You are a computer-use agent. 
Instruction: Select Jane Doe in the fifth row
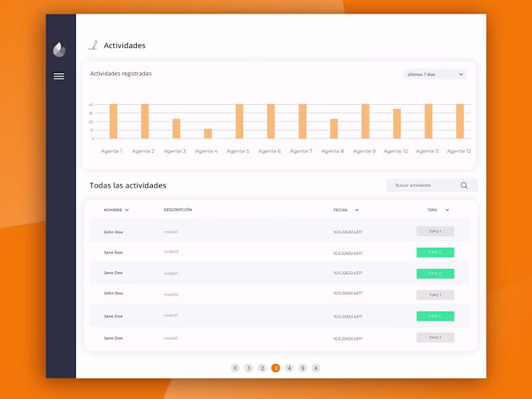point(113,316)
